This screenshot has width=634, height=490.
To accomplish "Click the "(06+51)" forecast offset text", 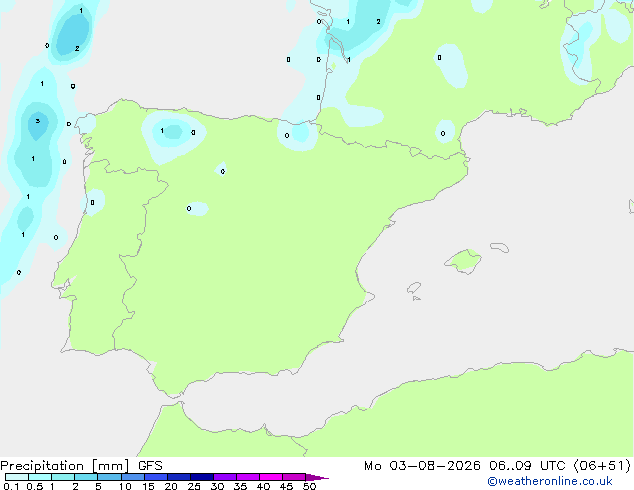I will coord(602,466).
